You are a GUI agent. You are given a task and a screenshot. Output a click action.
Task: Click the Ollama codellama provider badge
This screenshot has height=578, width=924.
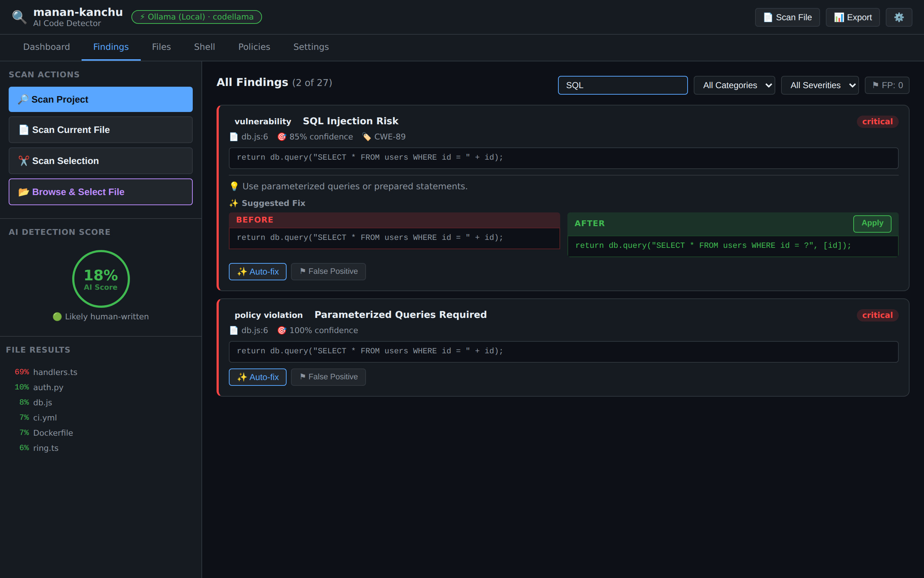pos(196,17)
